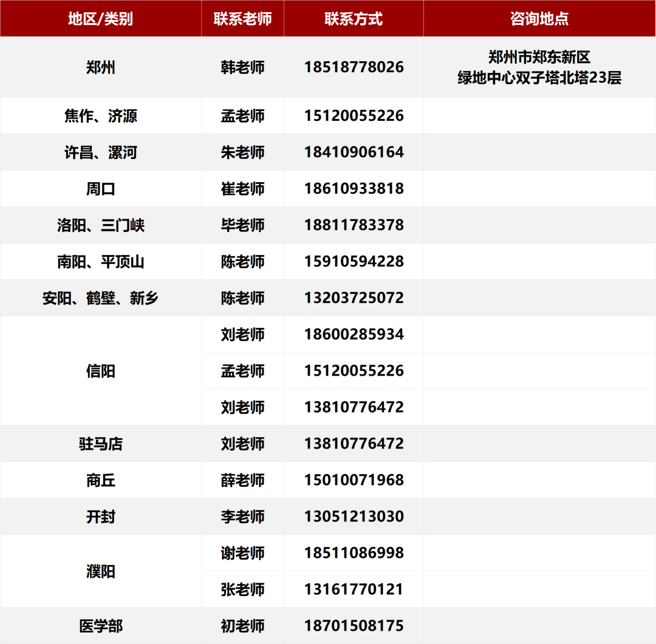Viewport: 656px width, 644px height.
Task: Select phone number 13161770121
Action: (x=354, y=589)
